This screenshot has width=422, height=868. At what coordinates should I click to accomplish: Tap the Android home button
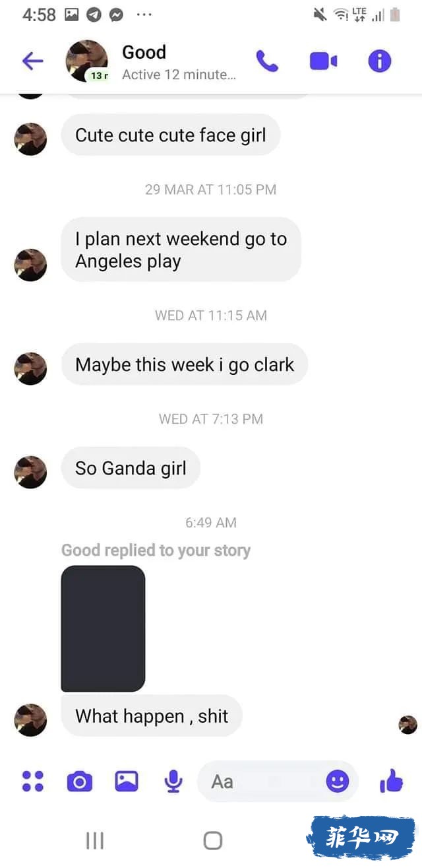pyautogui.click(x=212, y=840)
